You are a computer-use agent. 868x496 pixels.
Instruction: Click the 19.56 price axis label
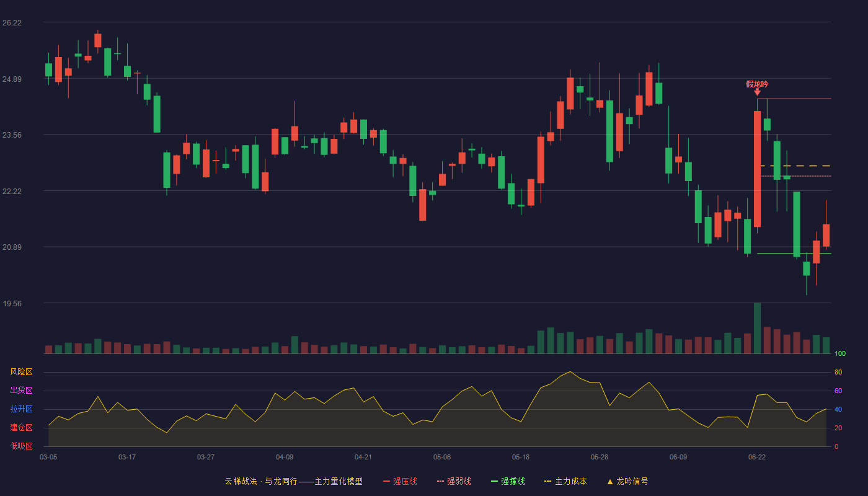point(12,304)
